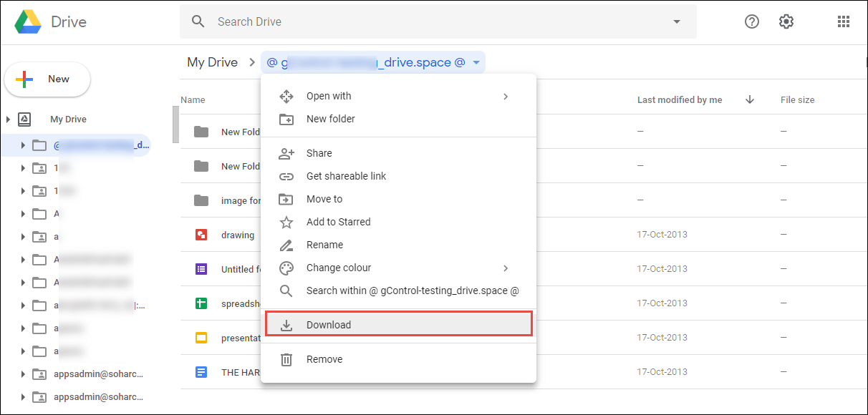Screen dimensions: 868x415
Task: Open the Settings gear menu
Action: pyautogui.click(x=786, y=21)
